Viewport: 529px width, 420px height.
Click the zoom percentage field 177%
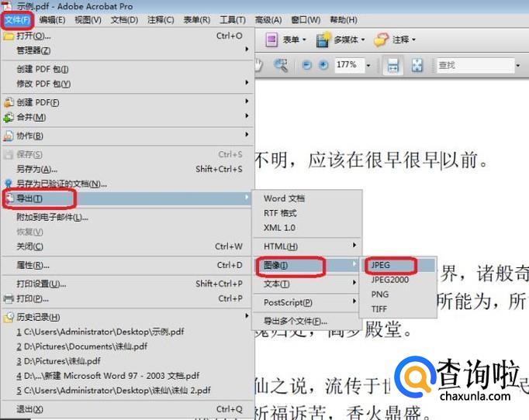click(x=348, y=65)
